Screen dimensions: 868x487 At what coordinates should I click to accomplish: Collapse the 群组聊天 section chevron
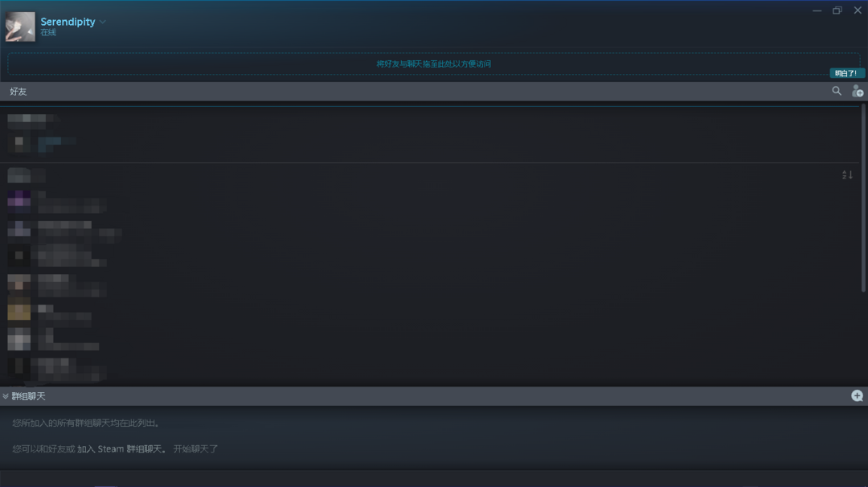click(x=6, y=396)
